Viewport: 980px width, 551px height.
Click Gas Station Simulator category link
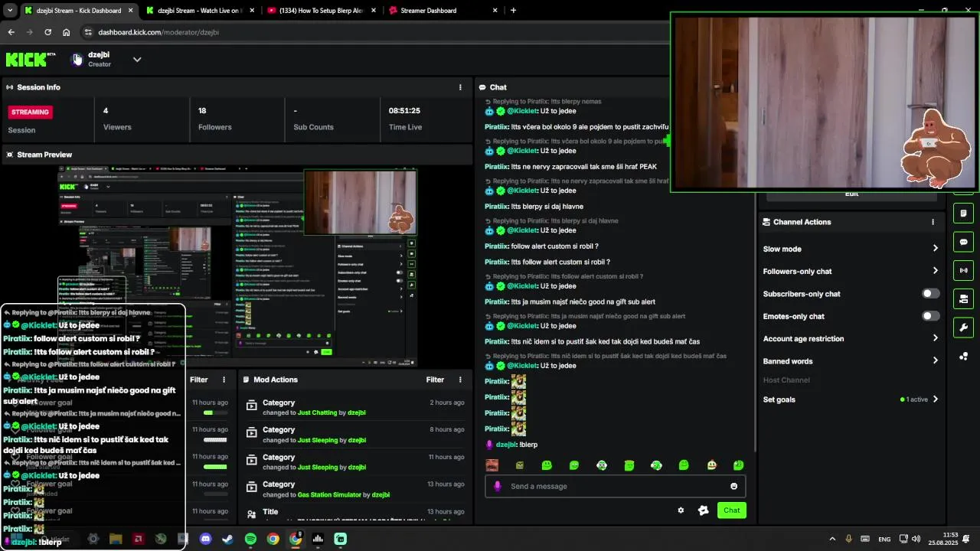click(x=329, y=494)
